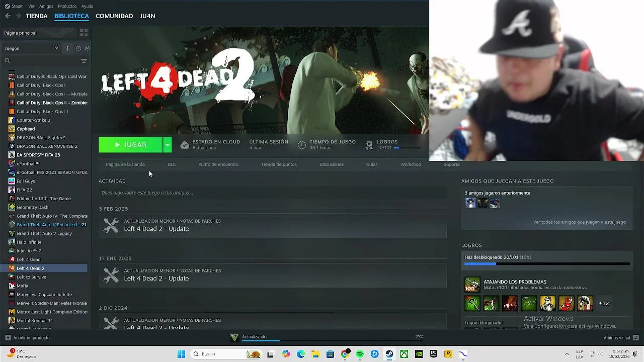Show recent games clock filter

[78, 48]
